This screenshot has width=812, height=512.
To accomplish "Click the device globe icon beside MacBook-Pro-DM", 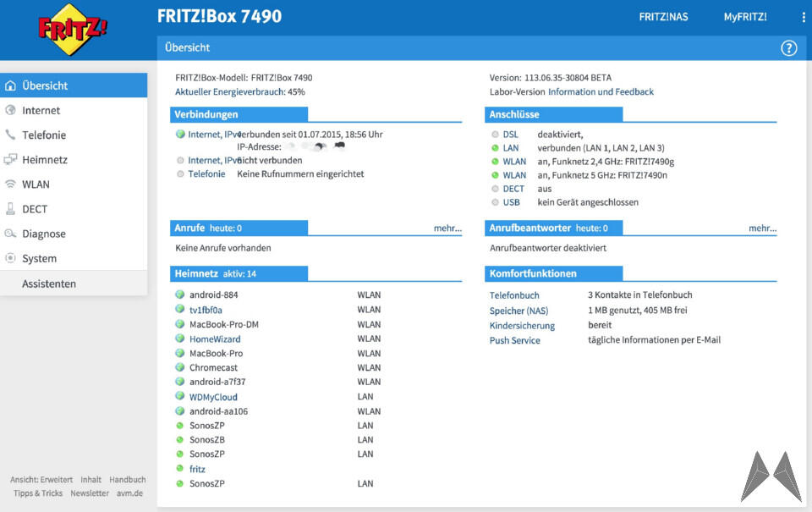I will click(x=179, y=324).
